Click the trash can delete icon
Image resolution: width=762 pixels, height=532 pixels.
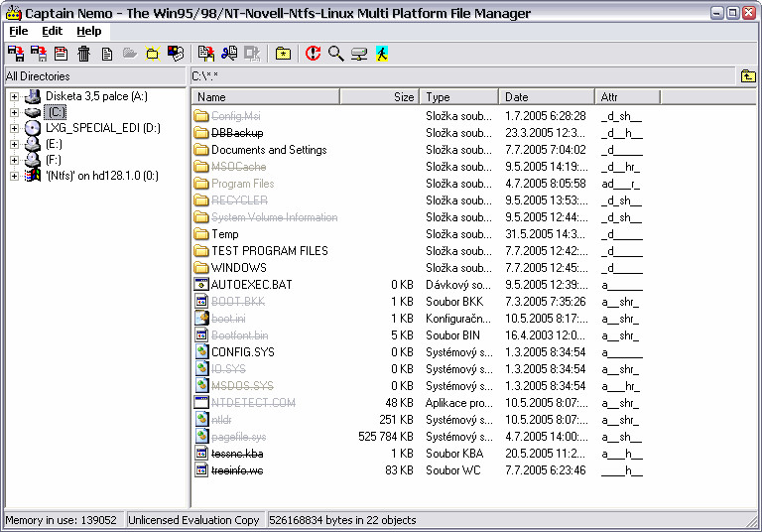click(x=84, y=53)
